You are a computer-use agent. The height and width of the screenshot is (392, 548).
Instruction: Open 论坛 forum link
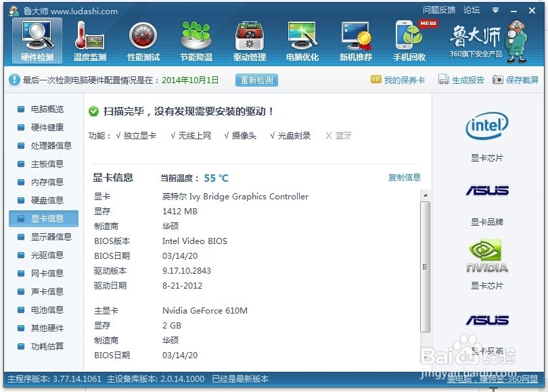point(472,10)
